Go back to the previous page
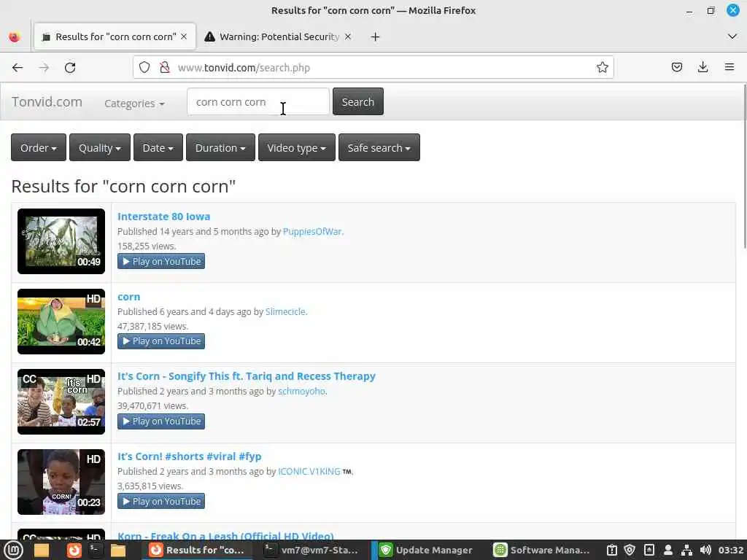Image resolution: width=747 pixels, height=560 pixels. pyautogui.click(x=18, y=68)
